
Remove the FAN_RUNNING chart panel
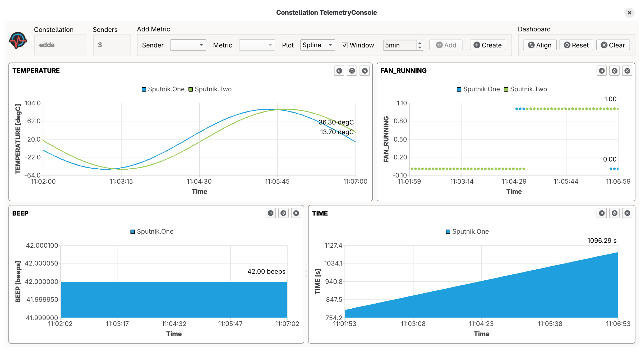[627, 71]
